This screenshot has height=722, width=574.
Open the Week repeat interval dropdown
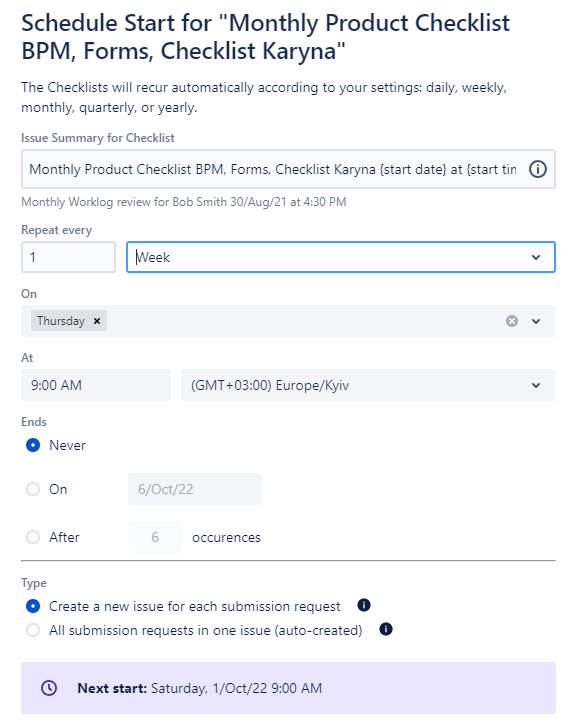(341, 257)
